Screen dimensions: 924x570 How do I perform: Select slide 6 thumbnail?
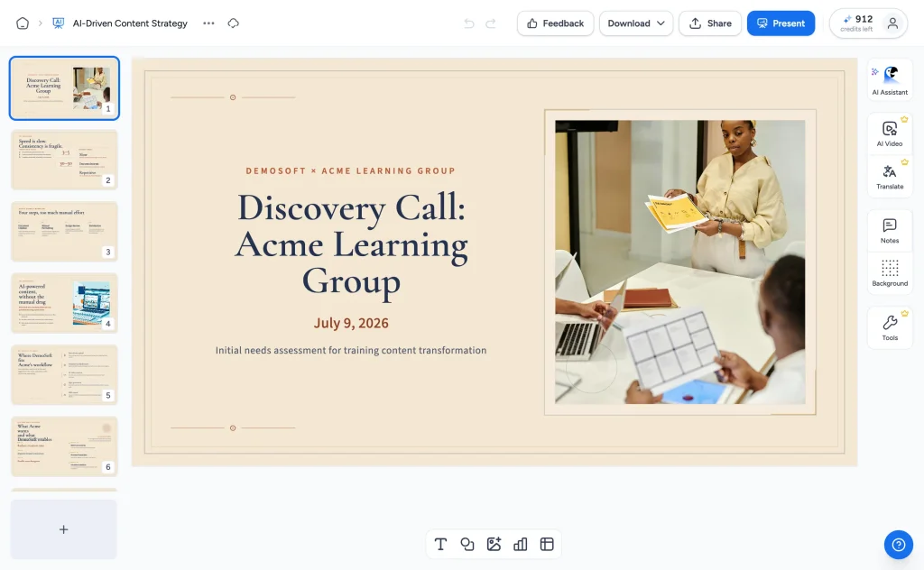(64, 446)
